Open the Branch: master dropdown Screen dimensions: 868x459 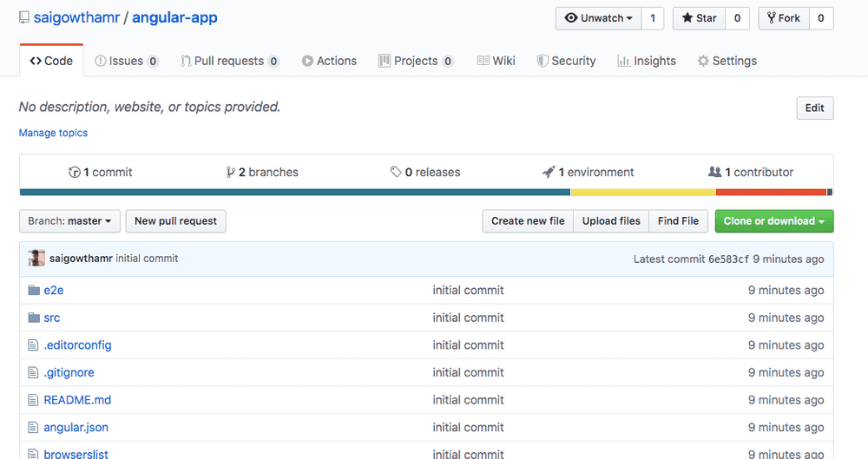(69, 221)
